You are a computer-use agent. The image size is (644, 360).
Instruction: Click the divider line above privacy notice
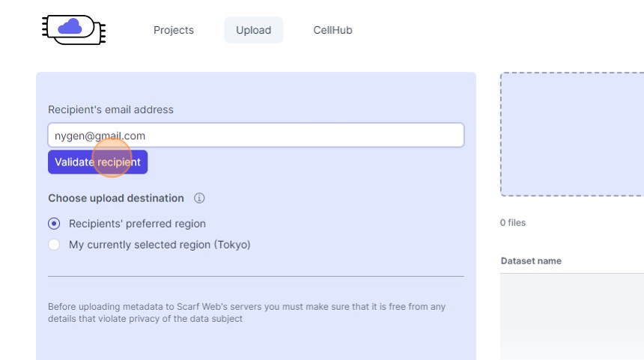[x=255, y=276]
